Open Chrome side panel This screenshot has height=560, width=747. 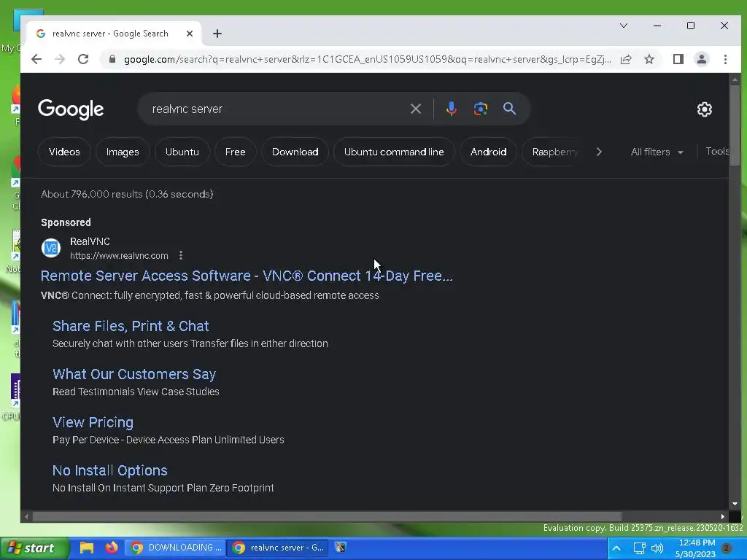point(678,59)
